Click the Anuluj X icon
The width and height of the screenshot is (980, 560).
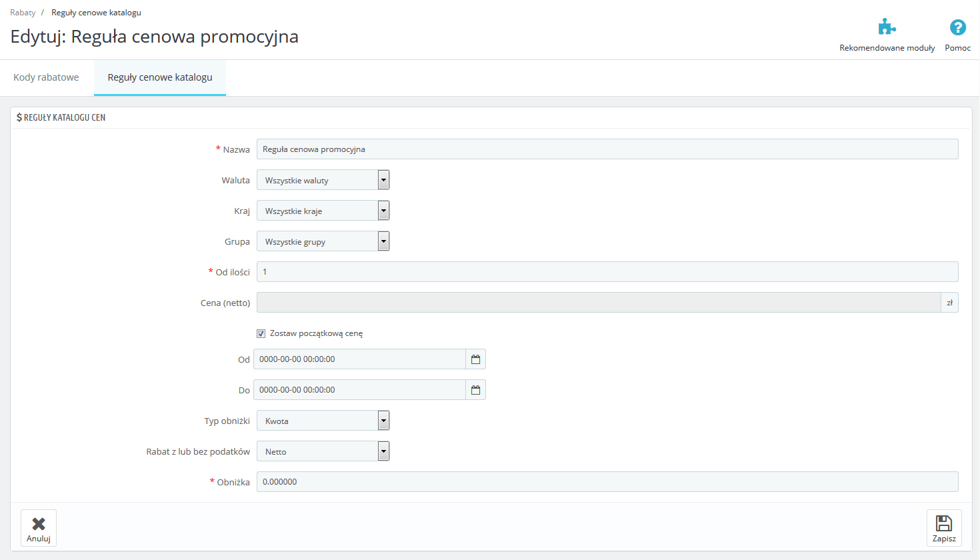39,524
